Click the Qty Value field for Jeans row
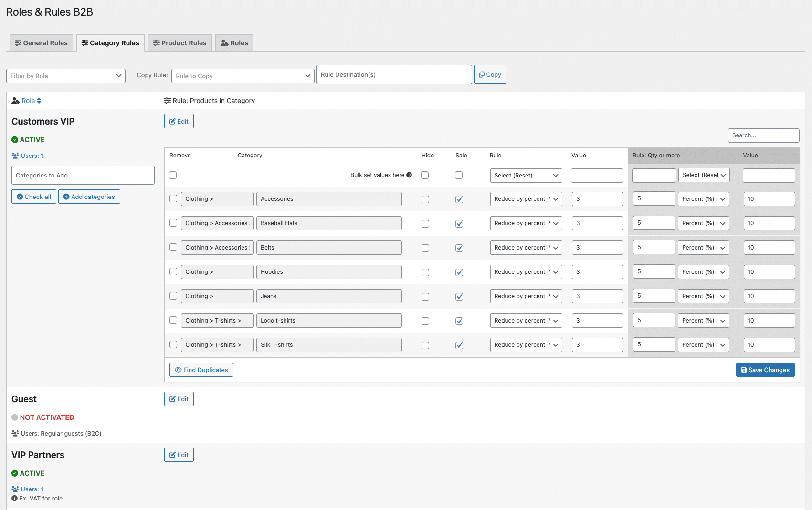This screenshot has height=510, width=812. pyautogui.click(x=770, y=296)
